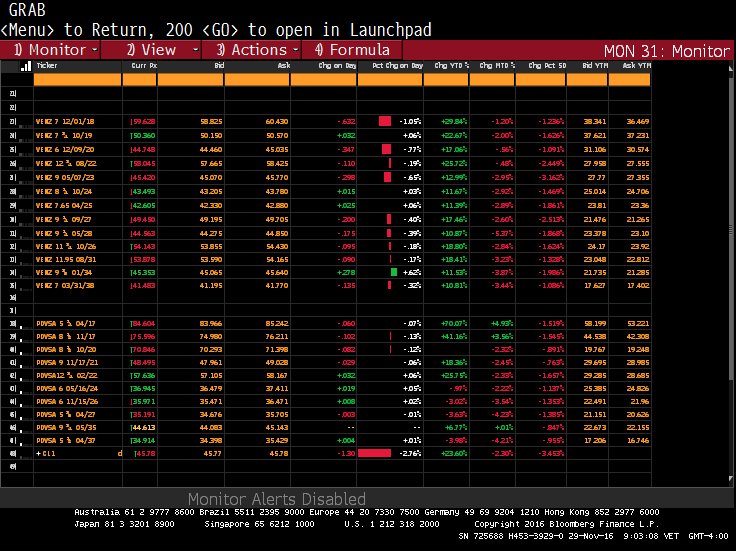This screenshot has width=736, height=551.
Task: Select the VENZ 6 12/09/20 ticker
Action: tap(65, 150)
